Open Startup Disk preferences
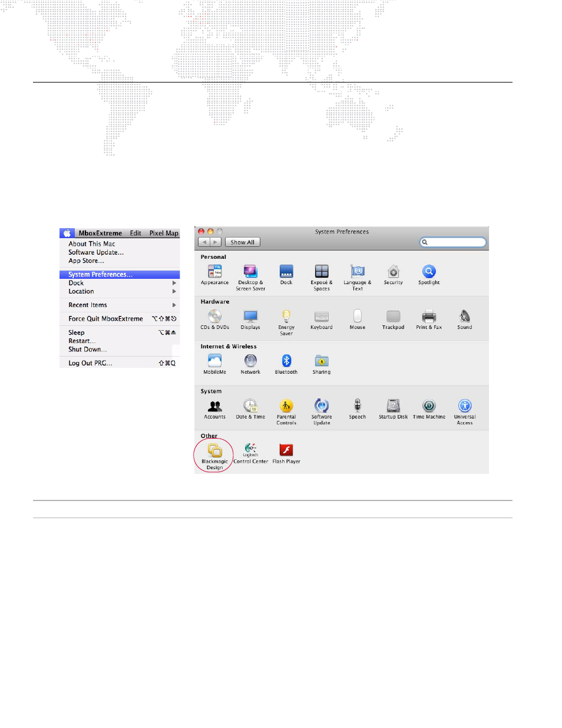The image size is (562, 728). 394,409
